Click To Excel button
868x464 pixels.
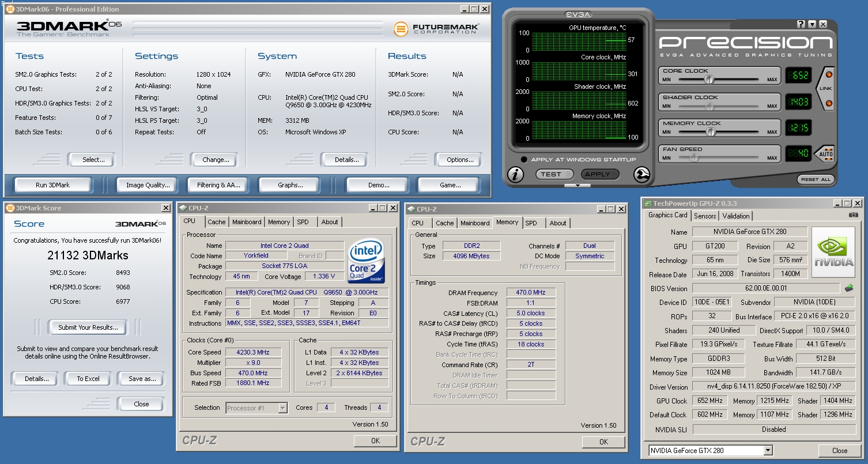pyautogui.click(x=88, y=379)
